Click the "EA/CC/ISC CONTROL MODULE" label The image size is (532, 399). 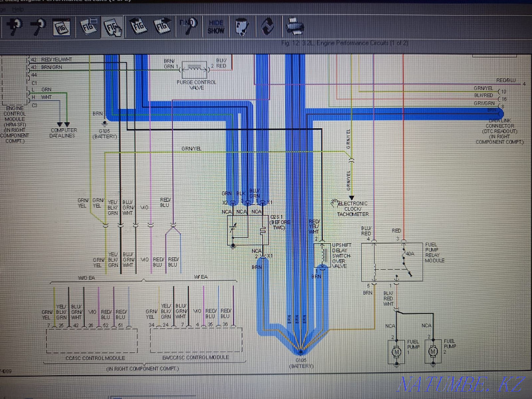196,358
